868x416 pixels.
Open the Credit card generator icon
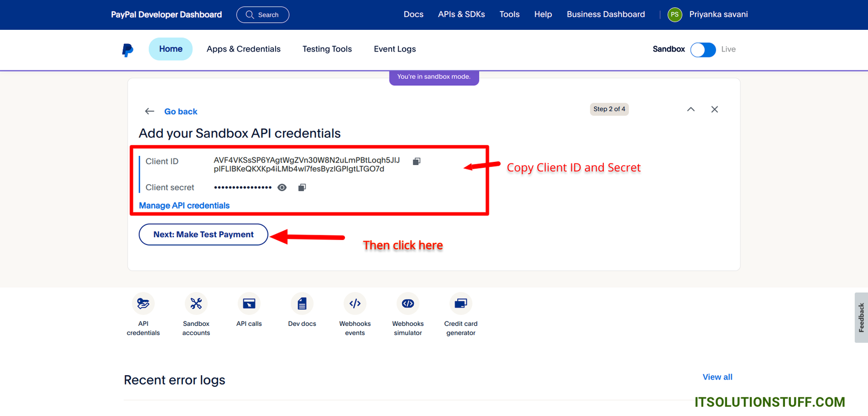(x=461, y=304)
